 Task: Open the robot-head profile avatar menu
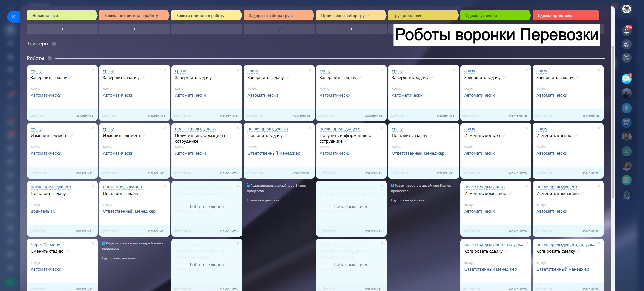click(626, 9)
